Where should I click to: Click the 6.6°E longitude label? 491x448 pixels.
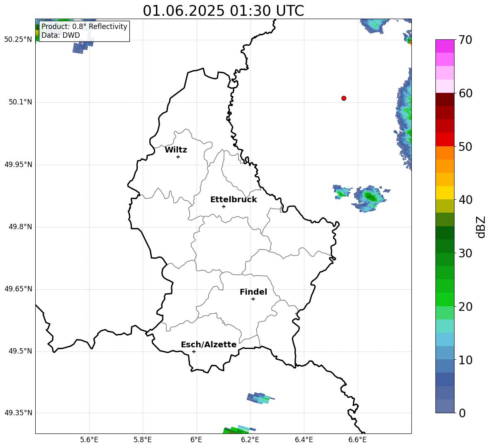pos(357,440)
